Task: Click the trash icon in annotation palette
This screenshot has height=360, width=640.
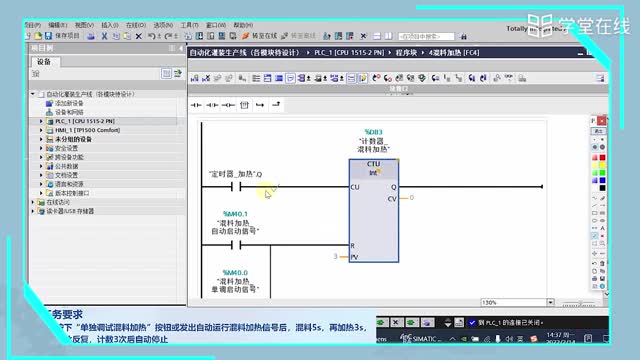Action: [602, 263]
